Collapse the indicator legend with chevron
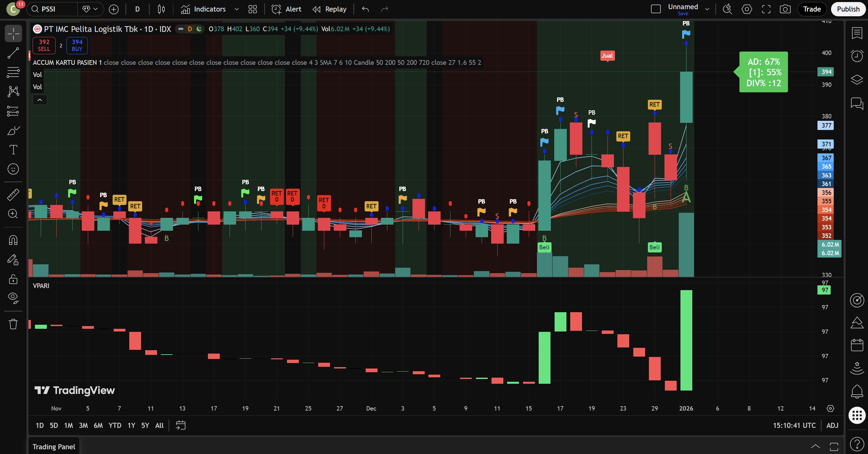 (x=40, y=100)
